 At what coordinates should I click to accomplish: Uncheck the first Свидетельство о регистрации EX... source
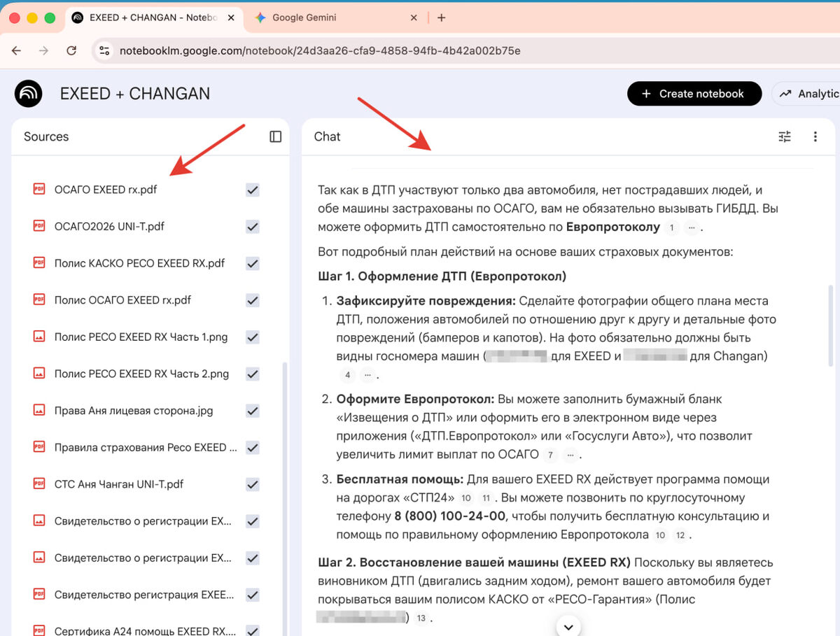click(x=253, y=521)
